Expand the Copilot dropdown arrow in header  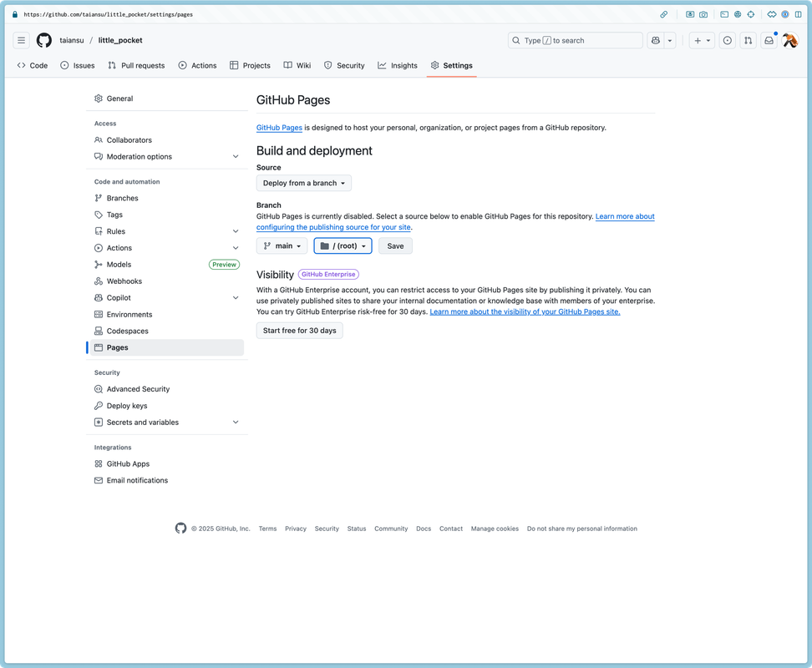pyautogui.click(x=670, y=40)
